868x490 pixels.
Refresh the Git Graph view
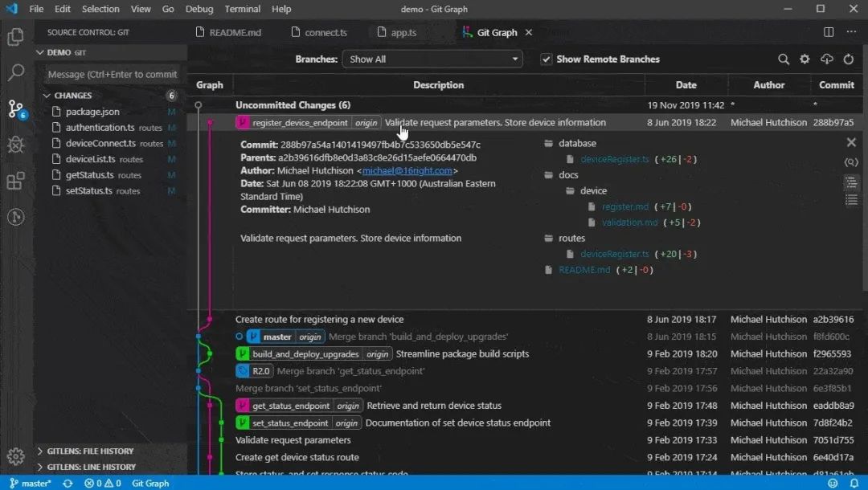point(850,59)
